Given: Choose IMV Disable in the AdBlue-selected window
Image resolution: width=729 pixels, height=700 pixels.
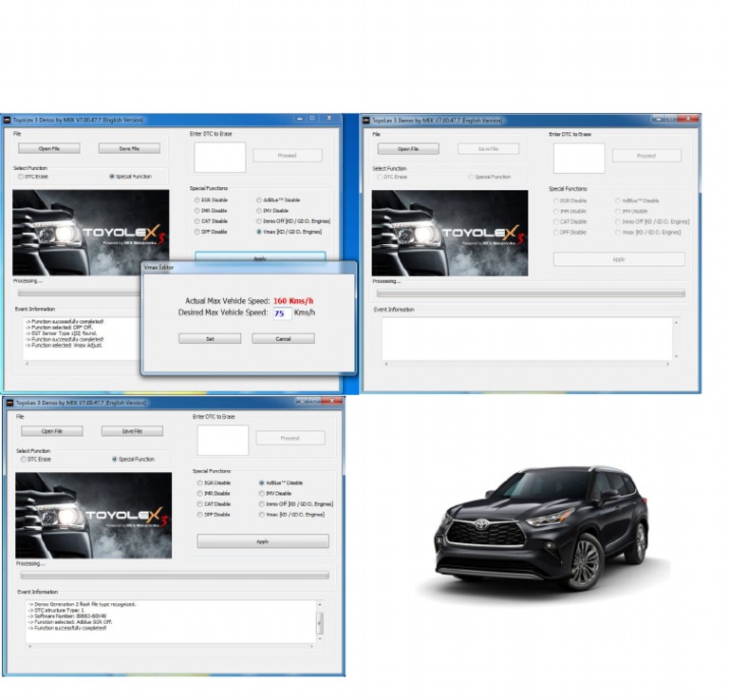Looking at the screenshot, I should 275,494.
